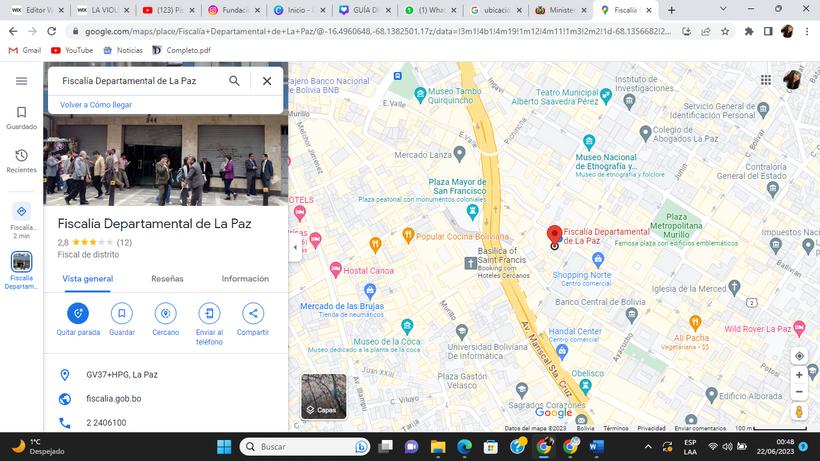Image resolution: width=820 pixels, height=461 pixels.
Task: Open the browser extensions puzzle icon
Action: (749, 31)
